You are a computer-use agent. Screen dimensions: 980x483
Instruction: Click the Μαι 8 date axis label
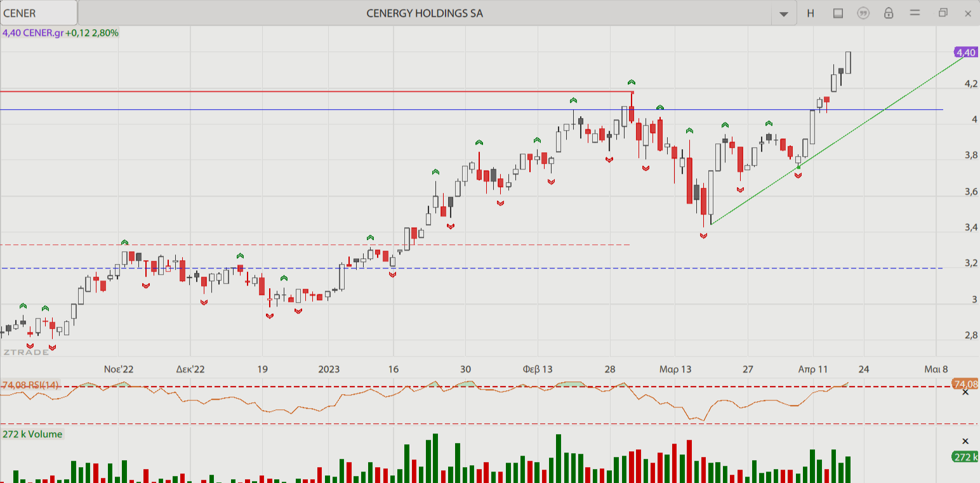click(x=936, y=369)
